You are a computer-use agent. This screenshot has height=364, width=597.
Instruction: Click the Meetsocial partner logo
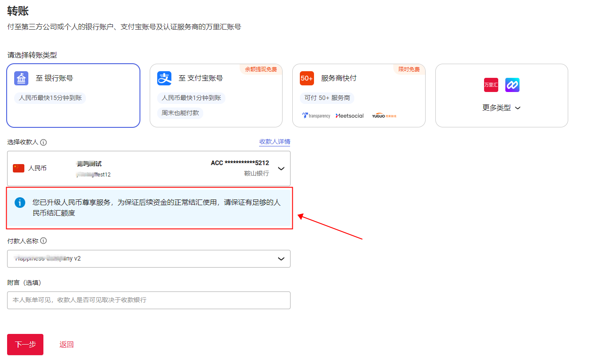click(350, 115)
